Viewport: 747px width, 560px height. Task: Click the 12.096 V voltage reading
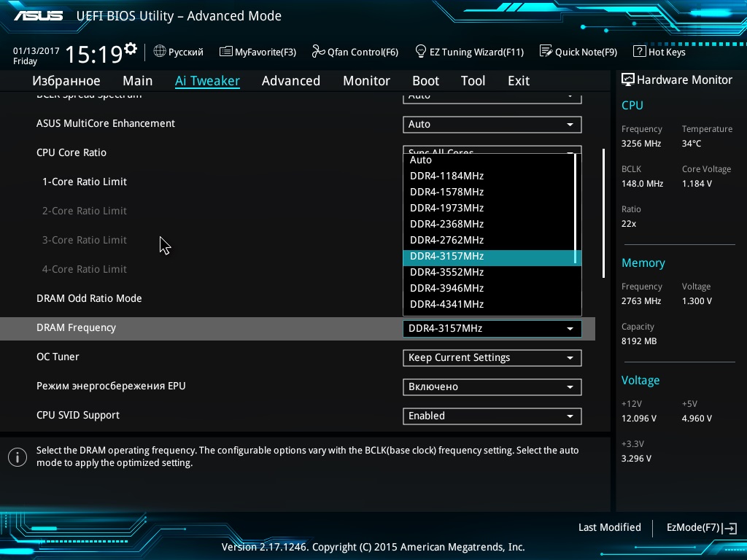639,418
